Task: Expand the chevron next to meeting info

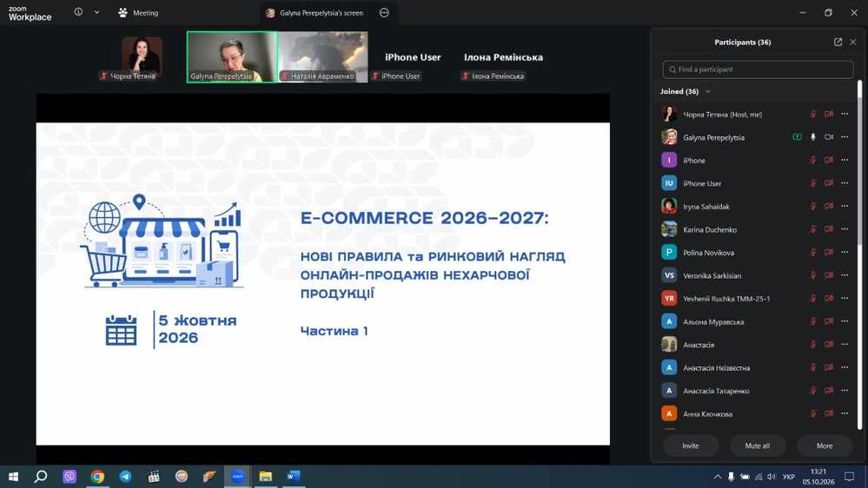Action: coord(96,12)
